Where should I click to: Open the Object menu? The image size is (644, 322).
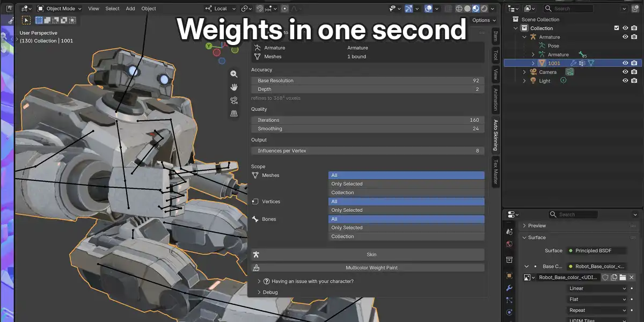[x=149, y=9]
